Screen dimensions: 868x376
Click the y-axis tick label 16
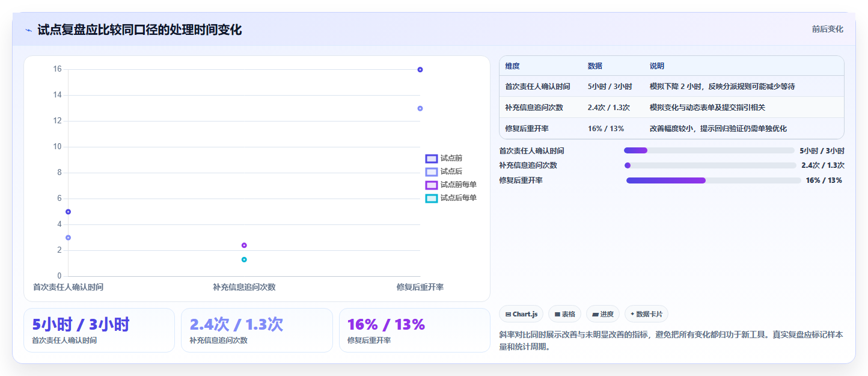point(58,69)
